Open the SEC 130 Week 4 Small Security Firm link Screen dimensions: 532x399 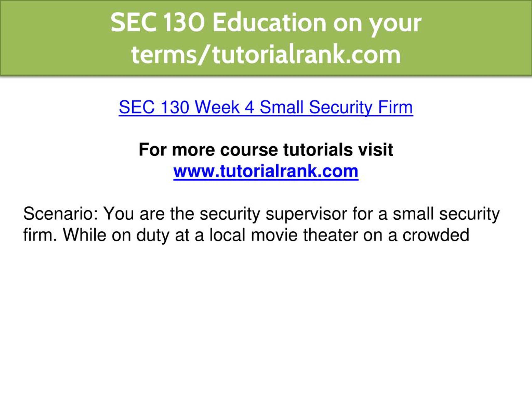[266, 107]
